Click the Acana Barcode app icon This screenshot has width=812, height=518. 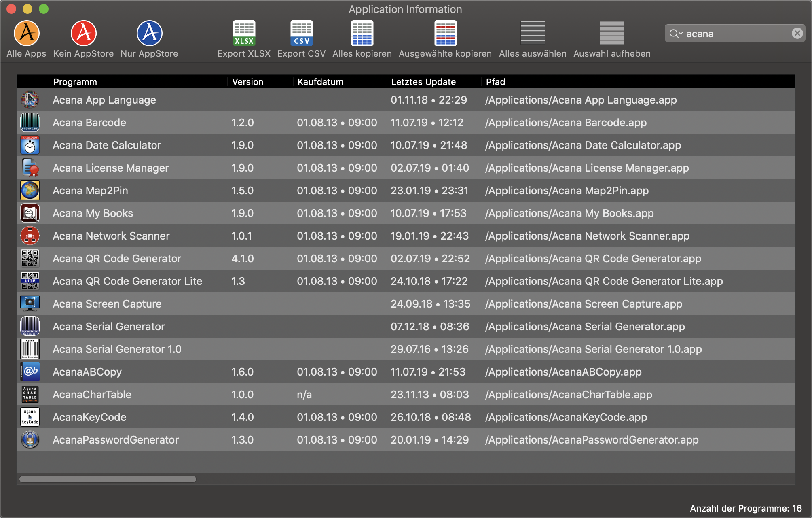tap(30, 122)
